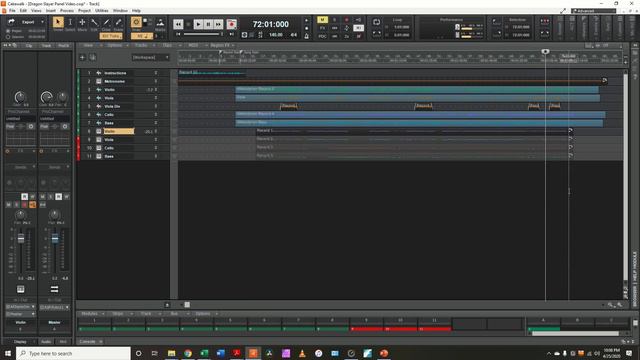Click the track view vertical scrollbar
Screen dimensions: 640x360
(625, 176)
